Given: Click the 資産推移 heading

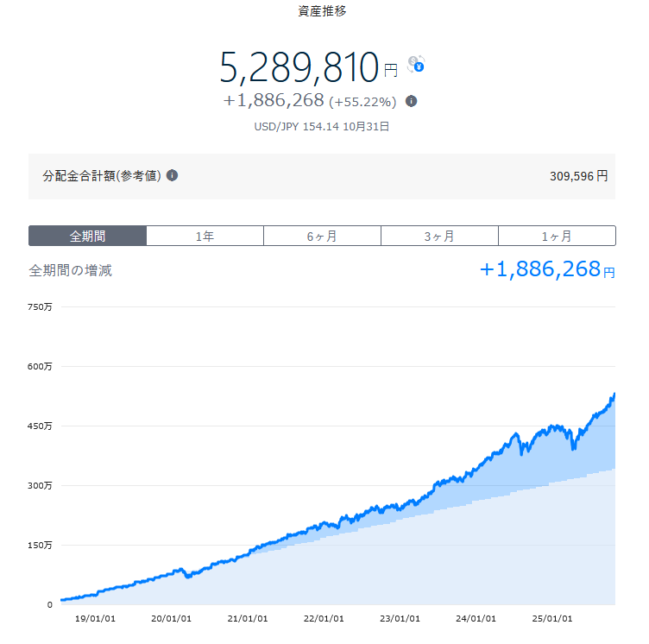Looking at the screenshot, I should coord(322,11).
